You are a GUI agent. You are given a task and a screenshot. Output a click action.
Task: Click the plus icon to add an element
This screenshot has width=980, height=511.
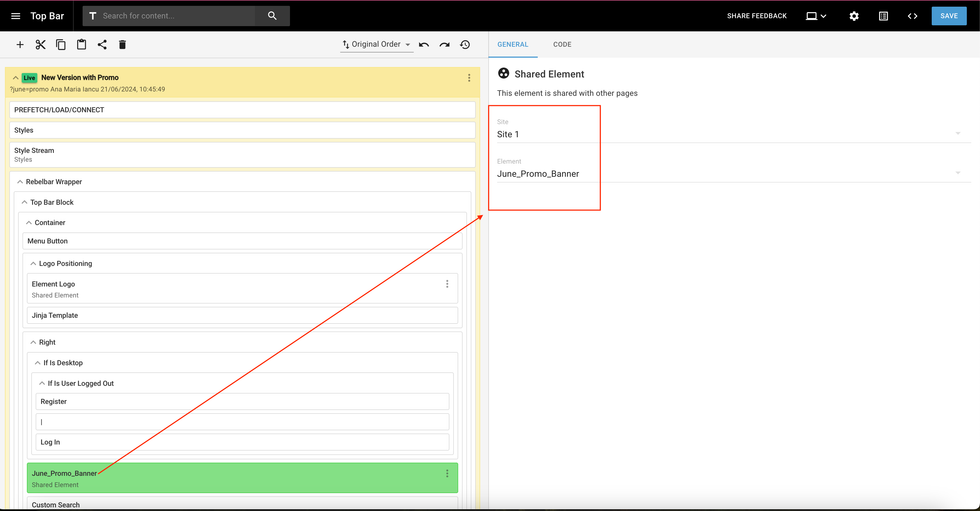point(20,45)
